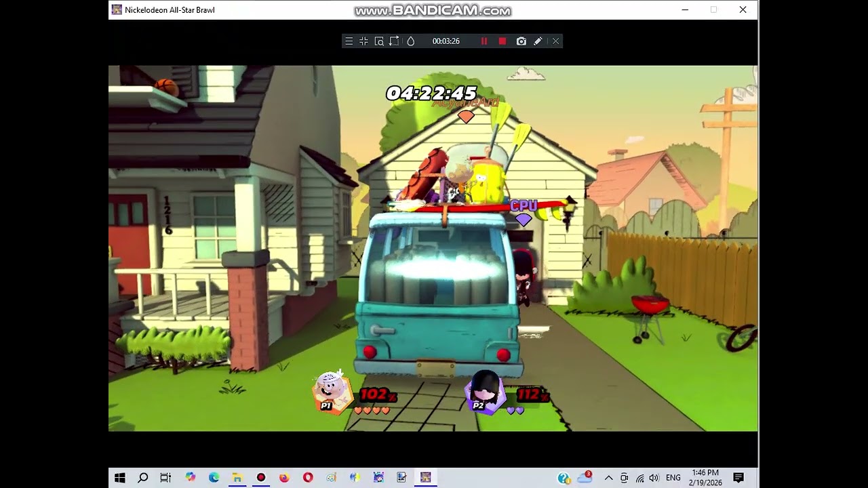The height and width of the screenshot is (488, 868).
Task: Click the Bandicam find-window magnifier icon
Action: pyautogui.click(x=379, y=41)
